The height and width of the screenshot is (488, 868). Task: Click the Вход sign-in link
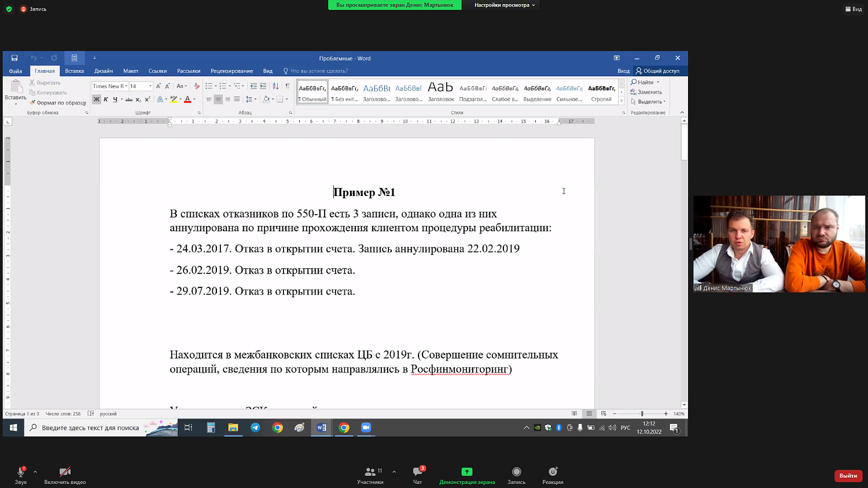[x=623, y=71]
